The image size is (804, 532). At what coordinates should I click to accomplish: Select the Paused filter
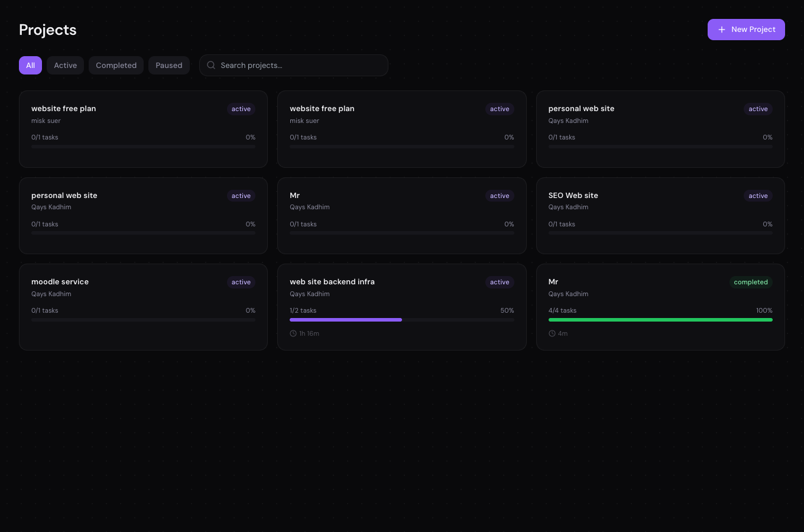coord(168,65)
